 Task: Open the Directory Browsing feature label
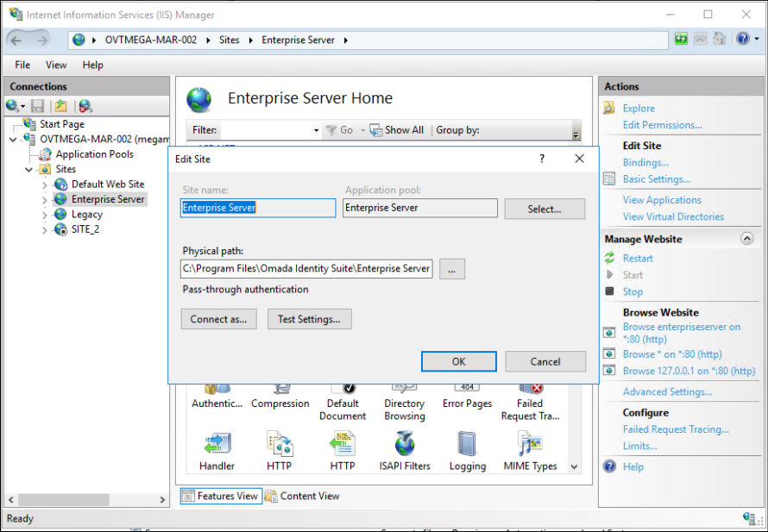(x=405, y=410)
